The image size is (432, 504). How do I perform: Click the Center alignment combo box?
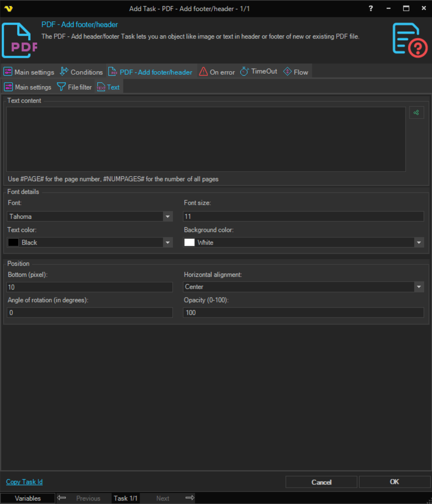(303, 287)
